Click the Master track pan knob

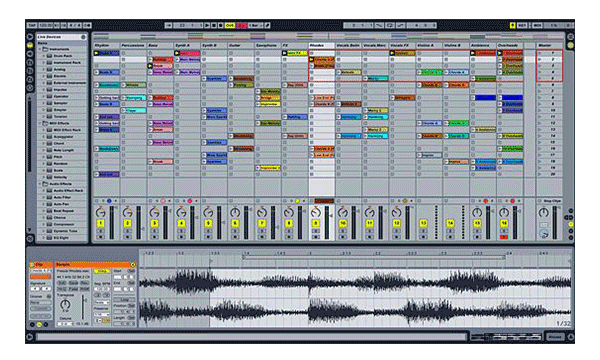click(x=543, y=212)
